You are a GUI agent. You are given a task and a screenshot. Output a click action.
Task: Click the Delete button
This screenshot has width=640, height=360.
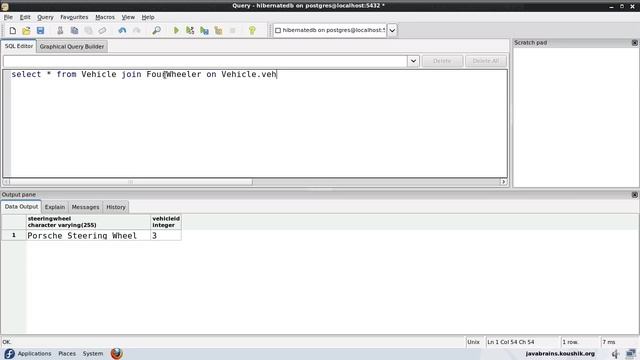pos(442,61)
